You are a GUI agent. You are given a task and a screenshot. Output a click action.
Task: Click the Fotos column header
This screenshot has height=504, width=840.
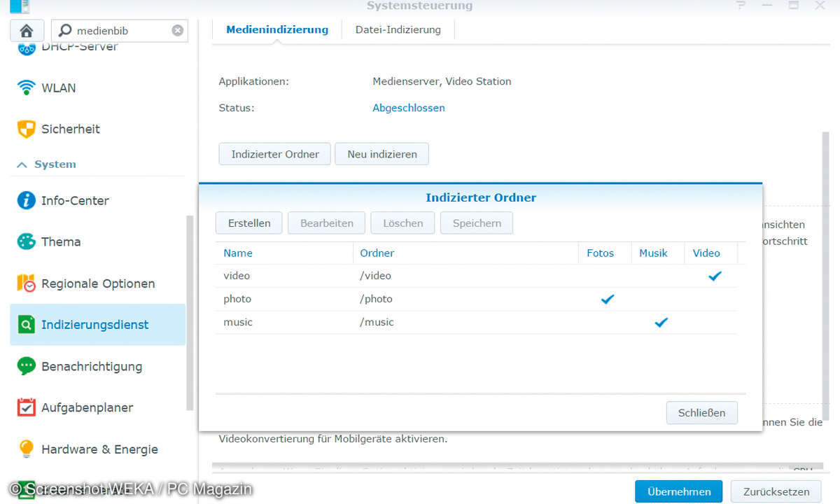tap(605, 253)
